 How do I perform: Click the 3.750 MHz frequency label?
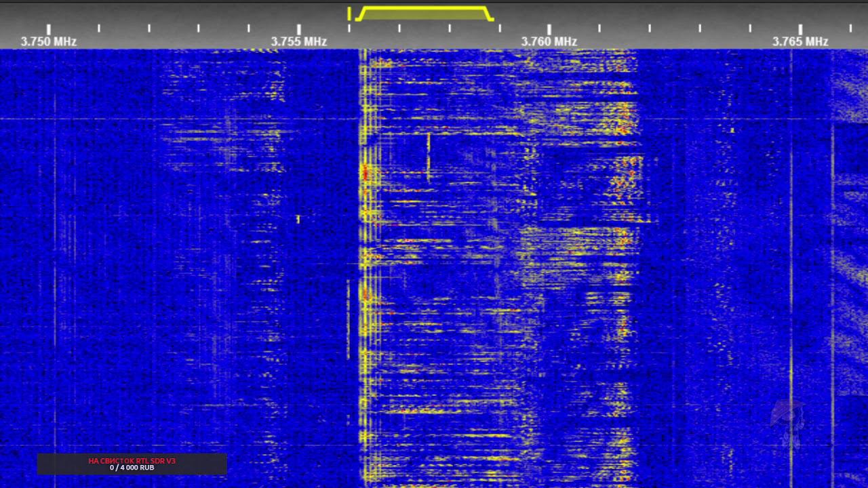tap(48, 41)
